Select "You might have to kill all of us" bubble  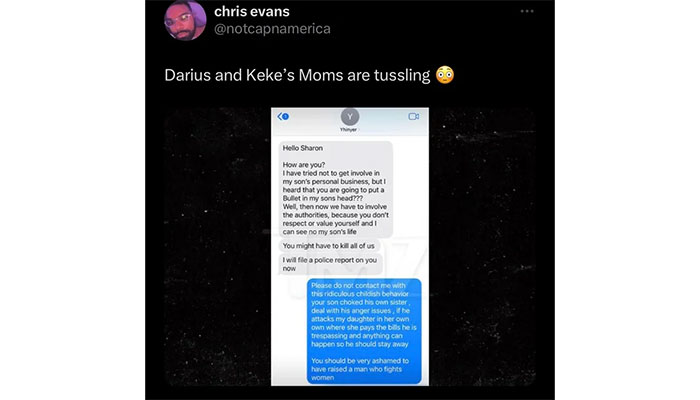(x=329, y=246)
